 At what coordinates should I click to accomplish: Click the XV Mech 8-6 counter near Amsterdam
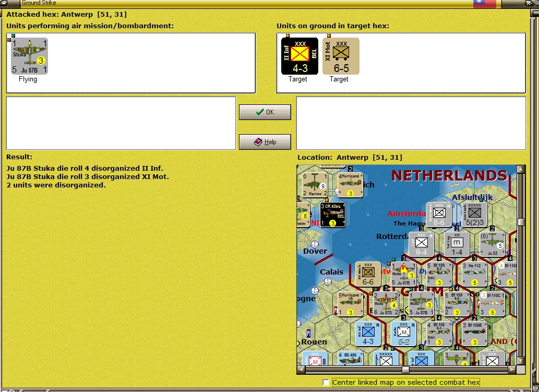tap(439, 215)
